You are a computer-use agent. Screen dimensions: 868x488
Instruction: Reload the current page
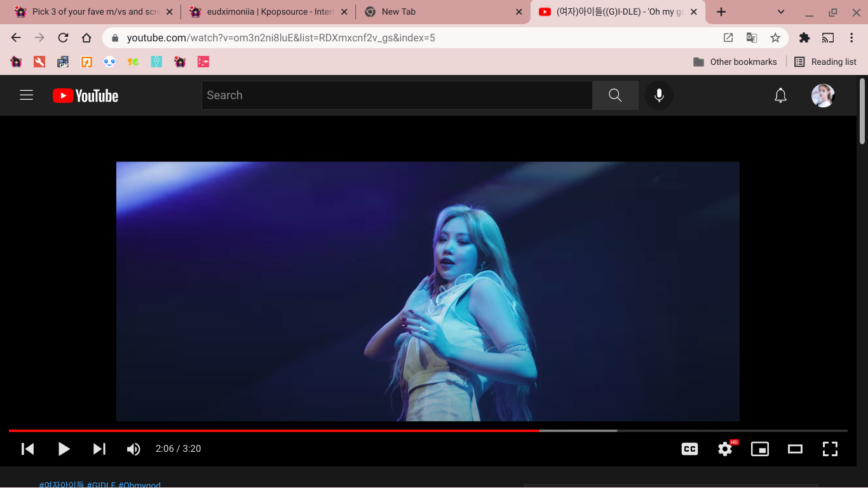[x=63, y=37]
